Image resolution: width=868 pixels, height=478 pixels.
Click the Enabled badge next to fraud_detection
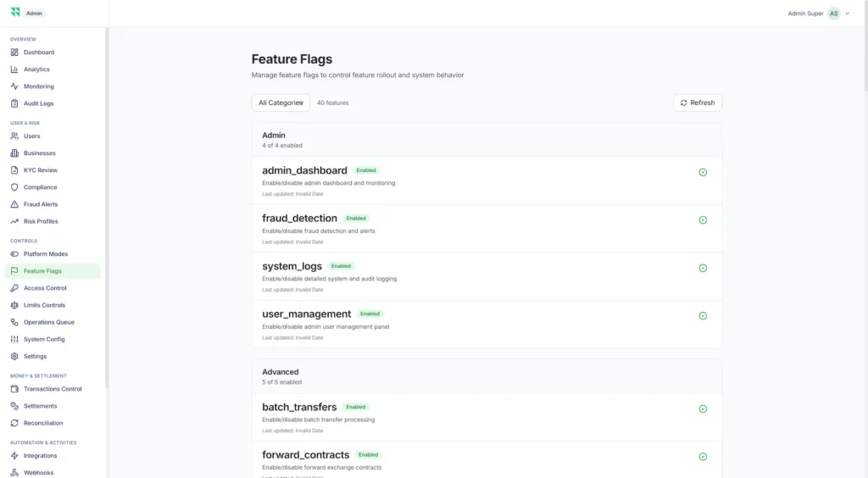[x=356, y=219]
